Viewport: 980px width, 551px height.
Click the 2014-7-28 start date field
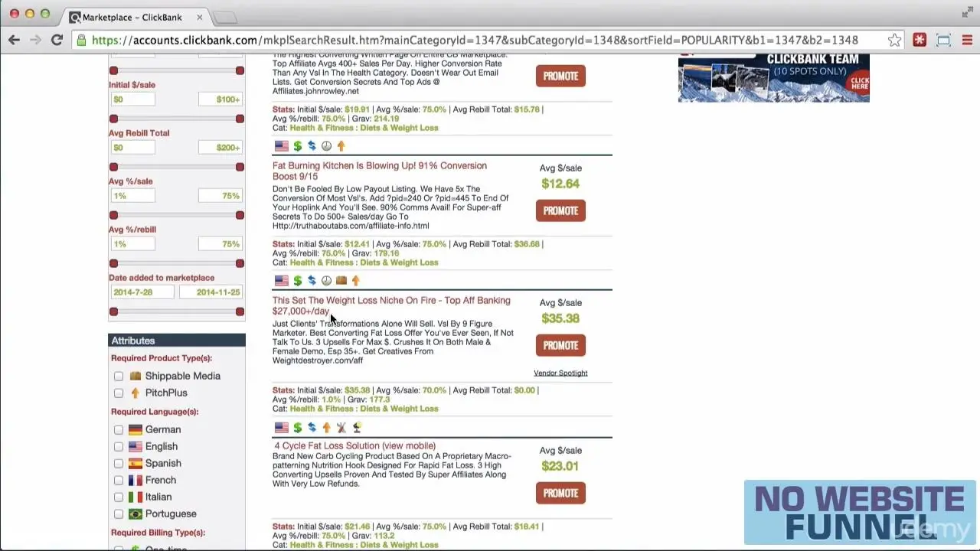tap(142, 292)
